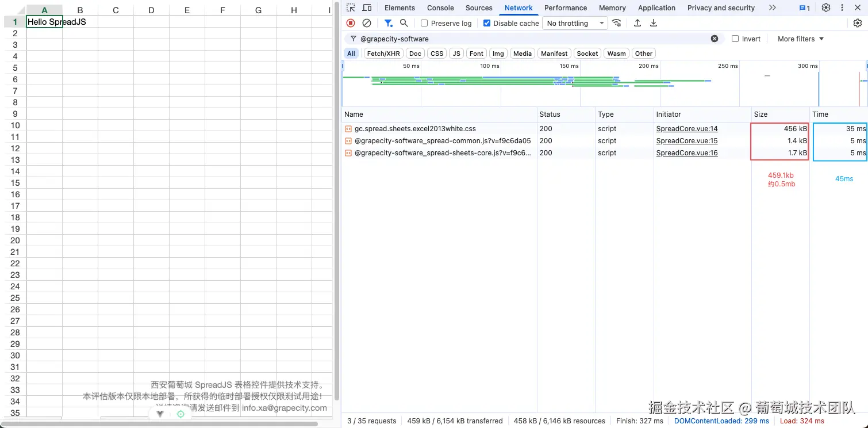Toggle the network filter funnel icon
Viewport: 868px width, 428px height.
(x=388, y=23)
